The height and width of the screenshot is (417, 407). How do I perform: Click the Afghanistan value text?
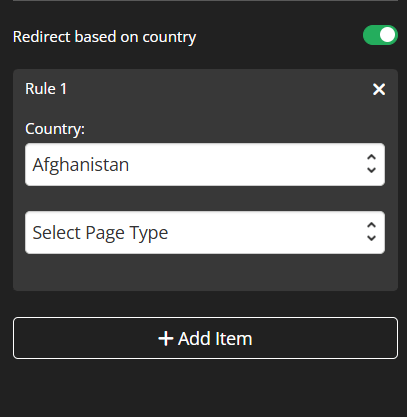pyautogui.click(x=81, y=165)
